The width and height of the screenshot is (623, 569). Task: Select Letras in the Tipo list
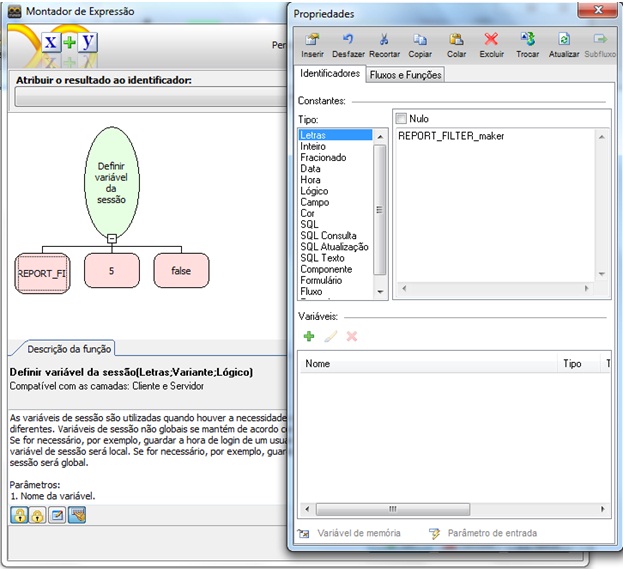[x=335, y=135]
